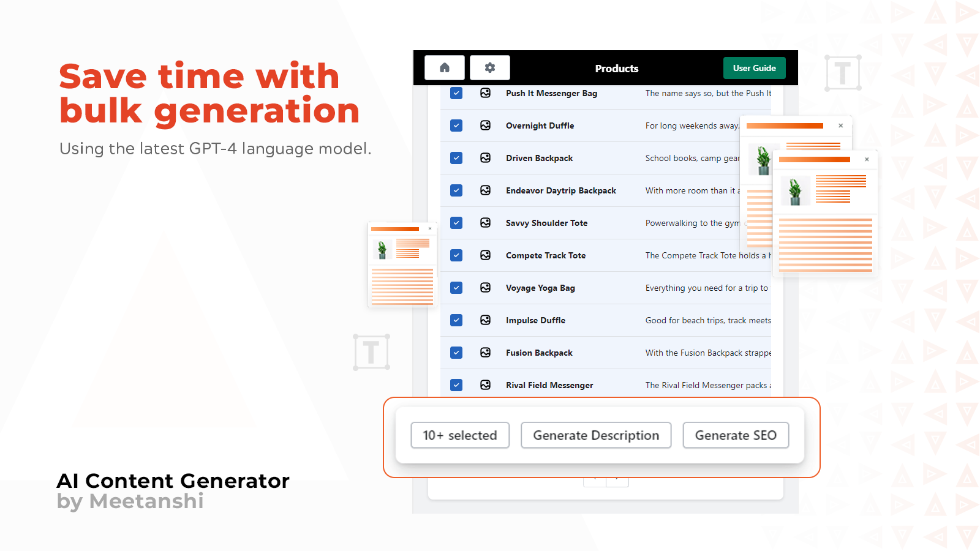Uncheck the Overnight Duffle checkbox
980x551 pixels.
456,126
